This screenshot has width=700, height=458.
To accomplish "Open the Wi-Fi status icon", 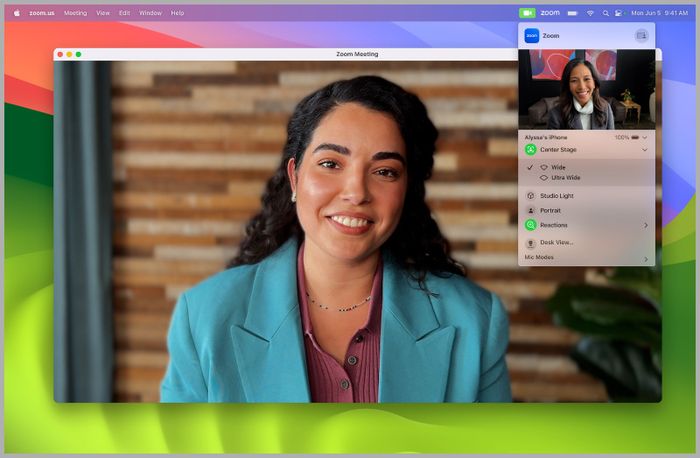I will tap(590, 13).
